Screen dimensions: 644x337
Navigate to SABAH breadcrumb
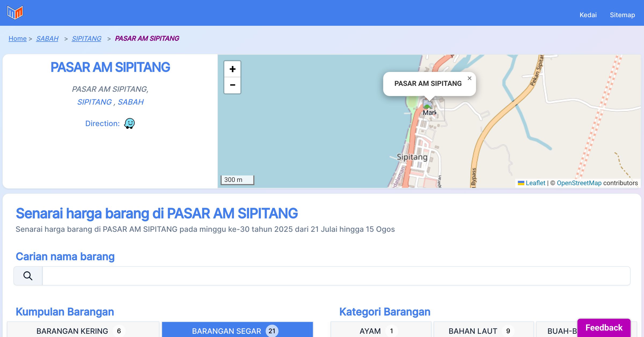point(47,38)
